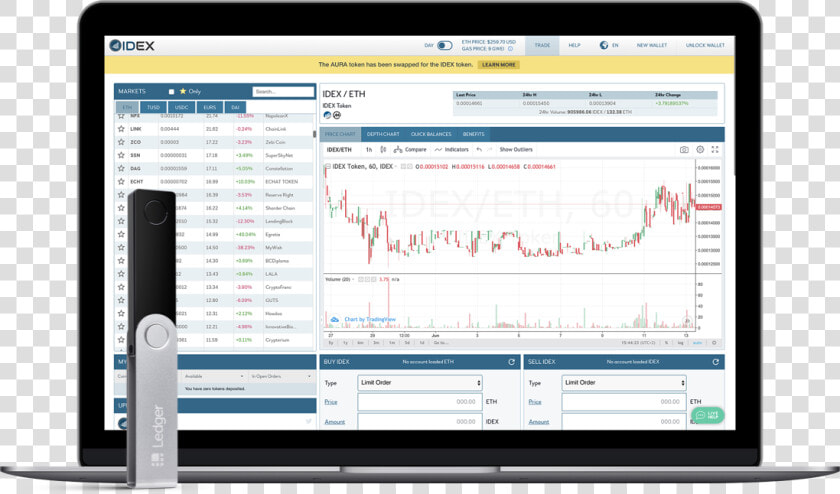Take a chart snapshot with camera icon
Image resolution: width=840 pixels, height=494 pixels.
click(x=684, y=149)
